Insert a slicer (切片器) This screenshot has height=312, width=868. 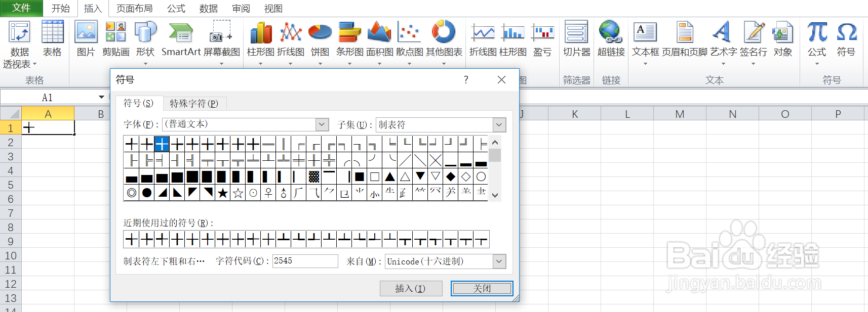(x=577, y=39)
